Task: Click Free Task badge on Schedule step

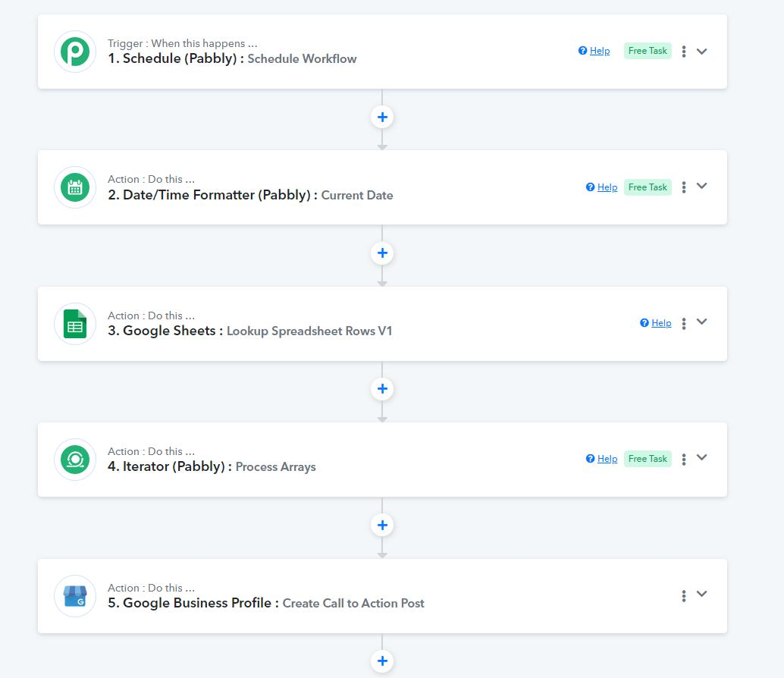Action: [648, 51]
